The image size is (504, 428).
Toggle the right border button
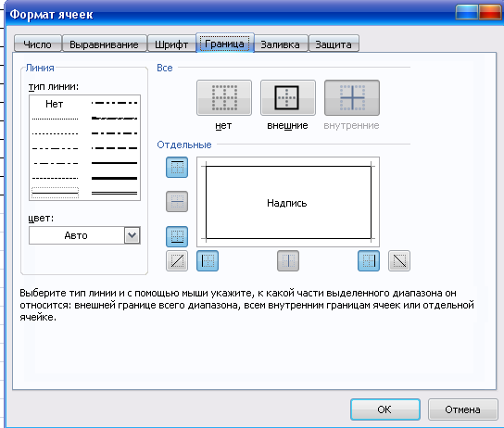pos(369,260)
